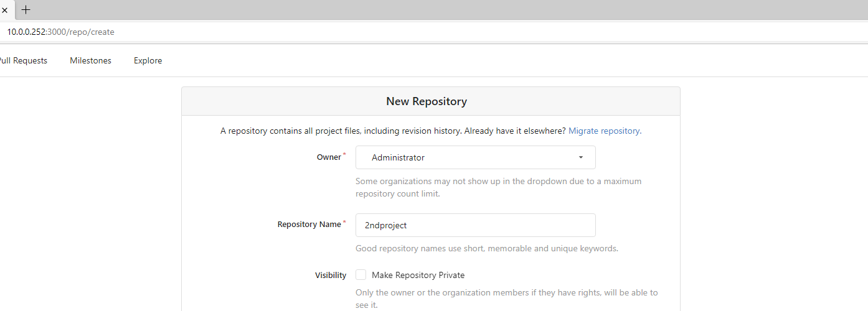Click the Owner field label
868x311 pixels.
click(x=329, y=157)
